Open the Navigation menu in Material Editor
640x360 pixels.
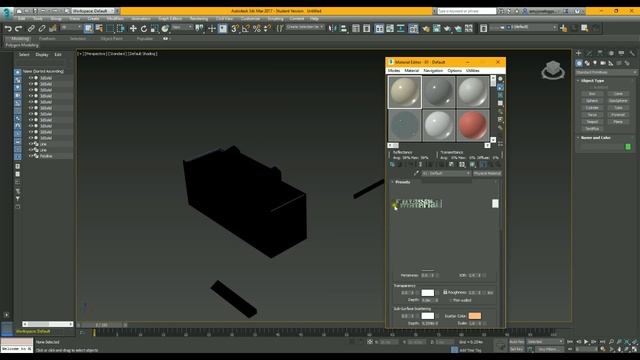tap(433, 71)
